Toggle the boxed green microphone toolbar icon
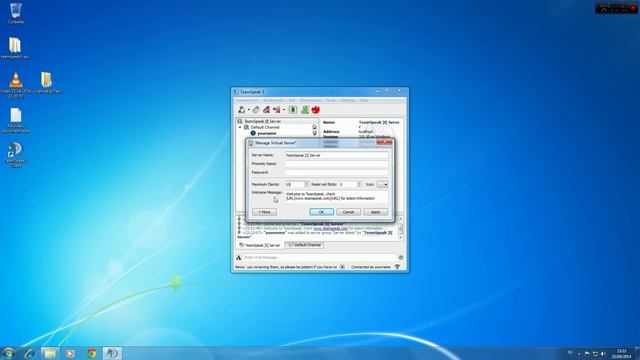Screen dimensions: 640x360 [x=293, y=110]
